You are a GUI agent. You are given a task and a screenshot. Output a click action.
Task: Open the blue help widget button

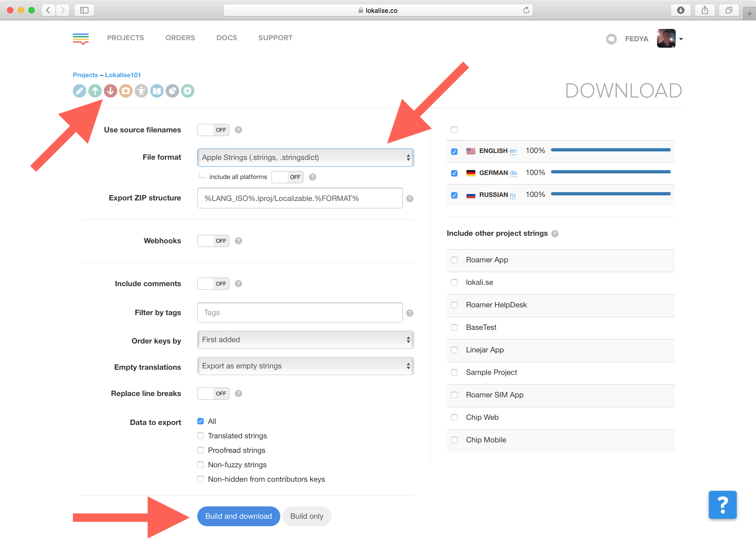click(723, 505)
